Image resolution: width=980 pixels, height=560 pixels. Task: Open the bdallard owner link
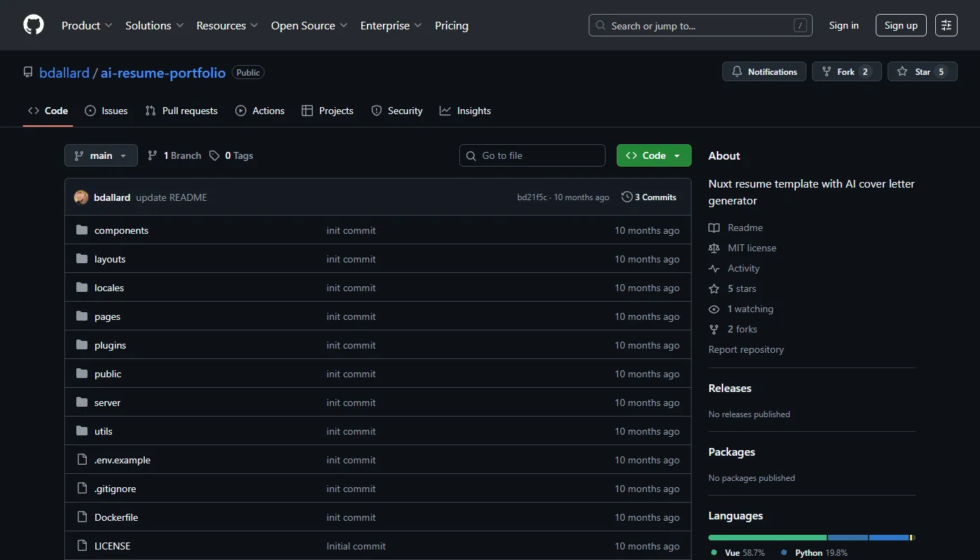(x=64, y=73)
